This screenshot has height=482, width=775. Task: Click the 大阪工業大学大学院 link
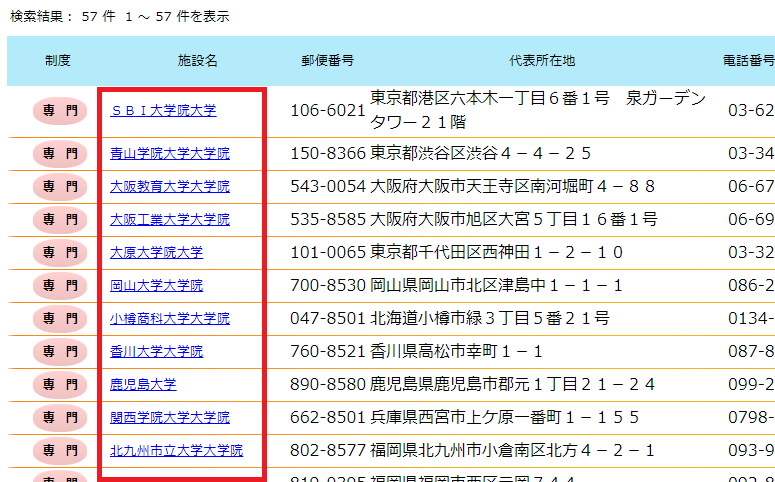click(x=170, y=219)
